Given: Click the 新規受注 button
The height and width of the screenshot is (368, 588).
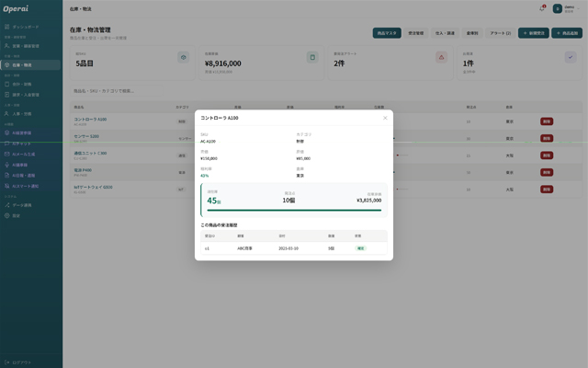Looking at the screenshot, I should click(533, 33).
